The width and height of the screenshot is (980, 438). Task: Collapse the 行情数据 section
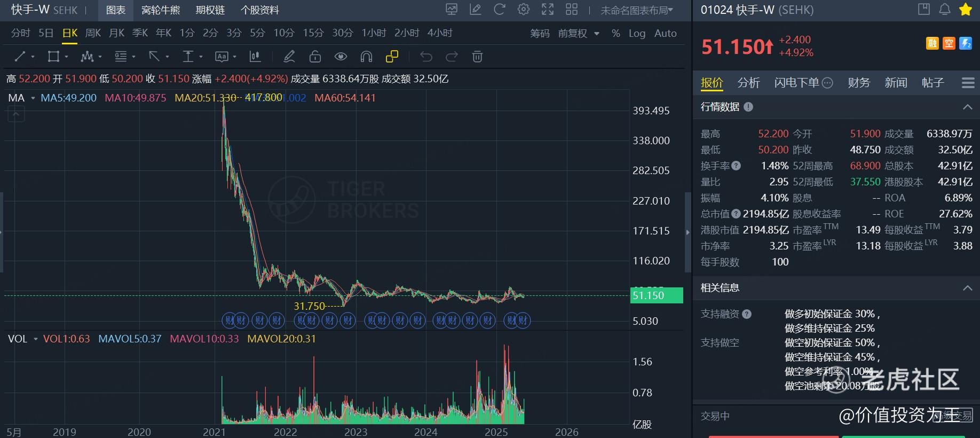tap(967, 107)
